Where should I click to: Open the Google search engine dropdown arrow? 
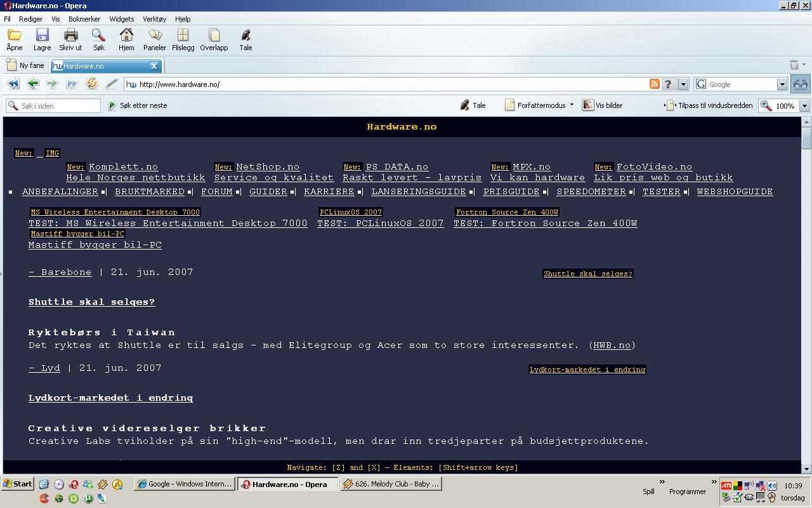point(782,84)
